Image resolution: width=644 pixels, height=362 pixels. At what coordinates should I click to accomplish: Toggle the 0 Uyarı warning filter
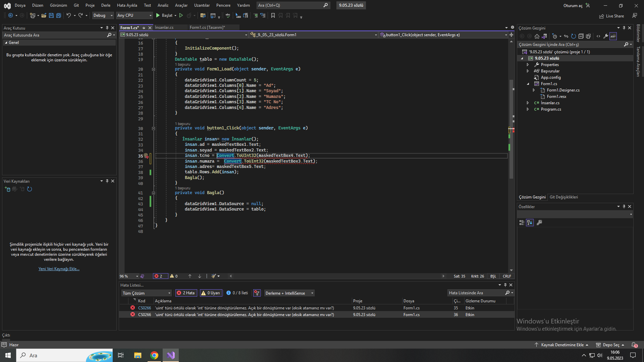tap(210, 293)
